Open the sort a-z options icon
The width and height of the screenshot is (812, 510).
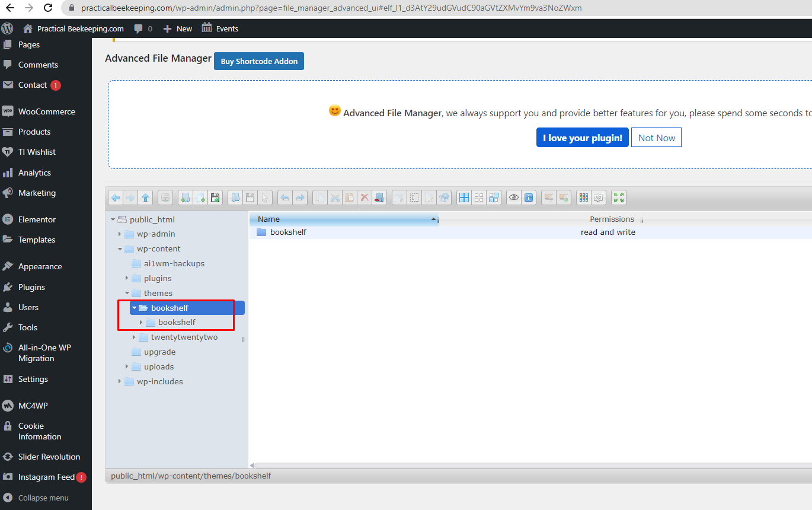click(599, 197)
